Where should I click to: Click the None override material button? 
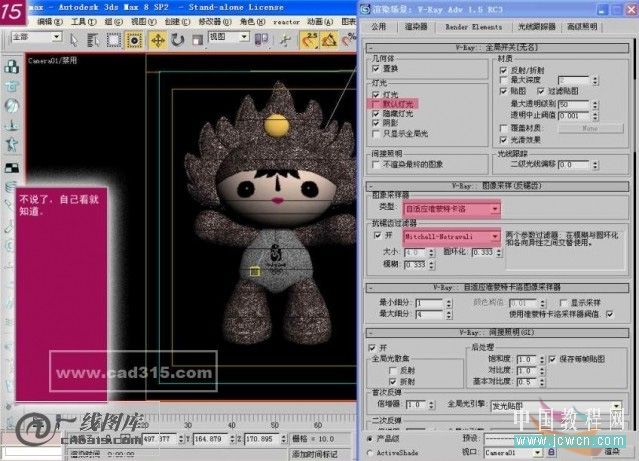click(x=590, y=128)
